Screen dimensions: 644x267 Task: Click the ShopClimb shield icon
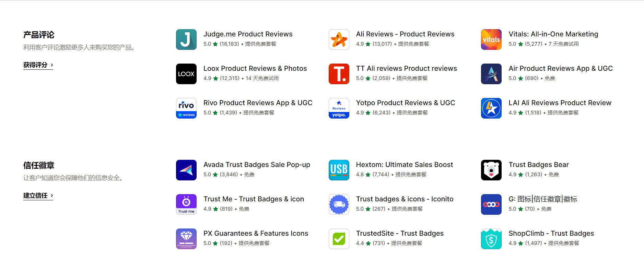point(491,239)
